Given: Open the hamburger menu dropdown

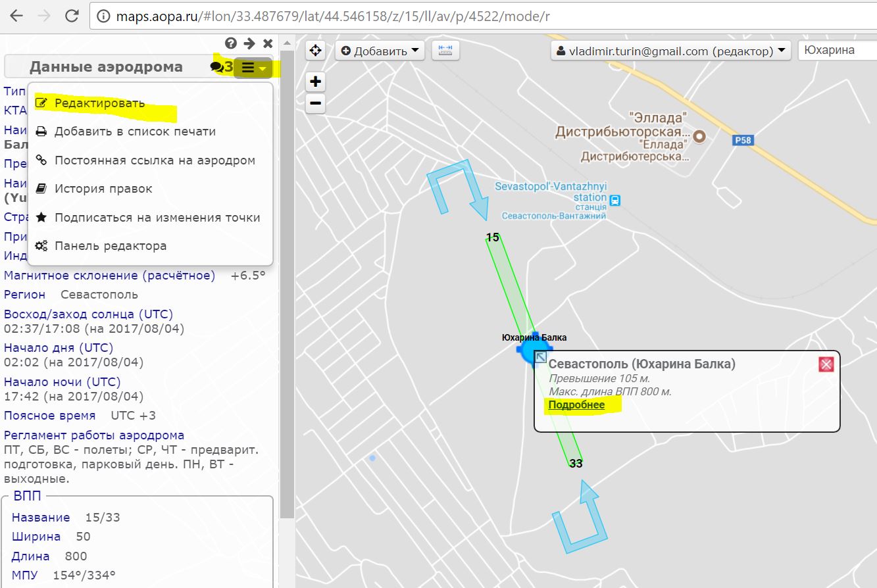Looking at the screenshot, I should [253, 67].
